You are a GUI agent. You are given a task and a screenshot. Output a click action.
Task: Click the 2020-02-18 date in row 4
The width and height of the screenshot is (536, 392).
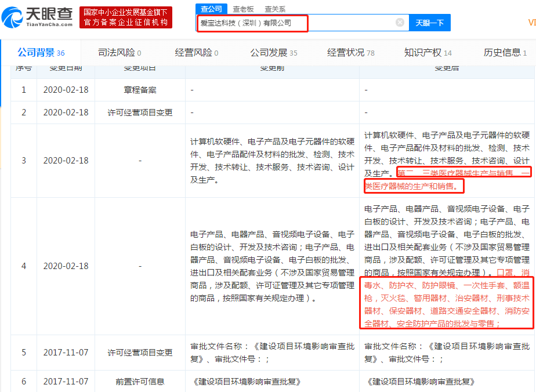point(66,266)
